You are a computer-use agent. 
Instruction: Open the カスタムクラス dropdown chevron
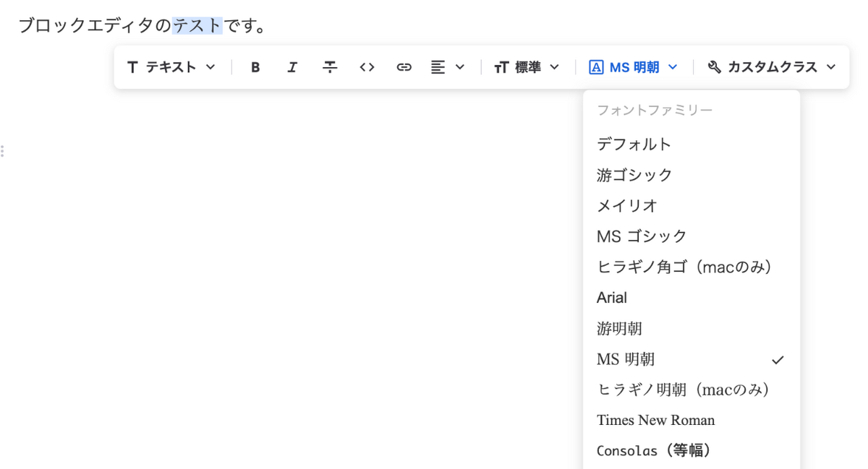tap(830, 66)
